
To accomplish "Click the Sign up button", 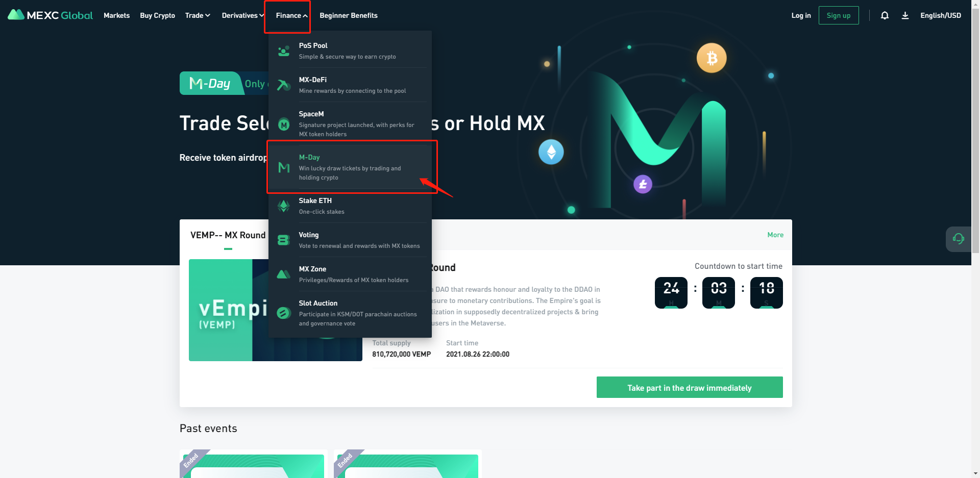I will tap(839, 15).
